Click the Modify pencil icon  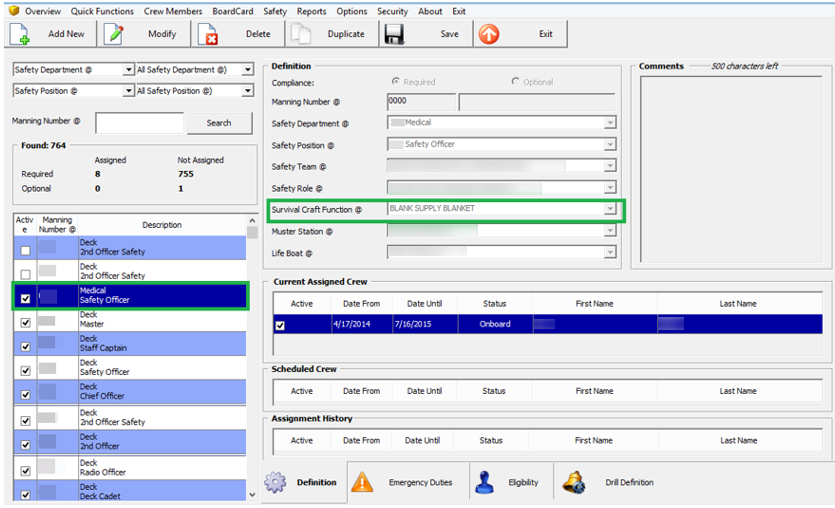pyautogui.click(x=114, y=34)
